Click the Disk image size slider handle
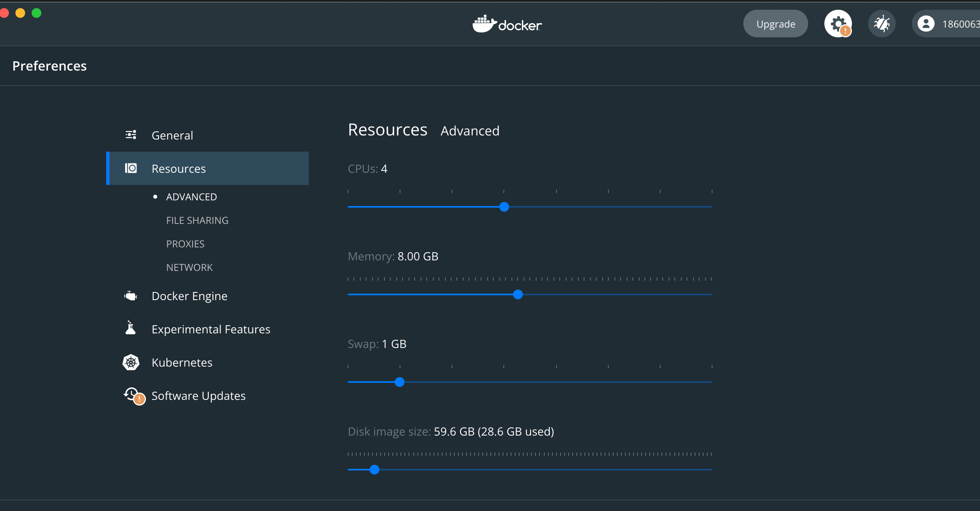 click(375, 469)
